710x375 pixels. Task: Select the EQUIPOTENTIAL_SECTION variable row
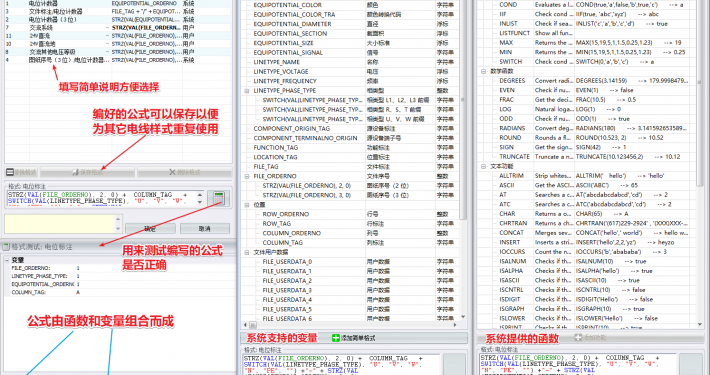pos(350,34)
